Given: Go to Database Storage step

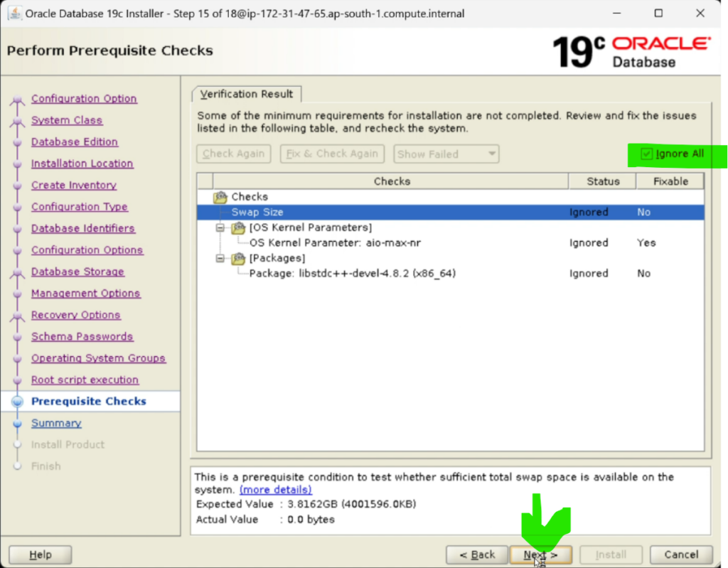Looking at the screenshot, I should [x=77, y=272].
